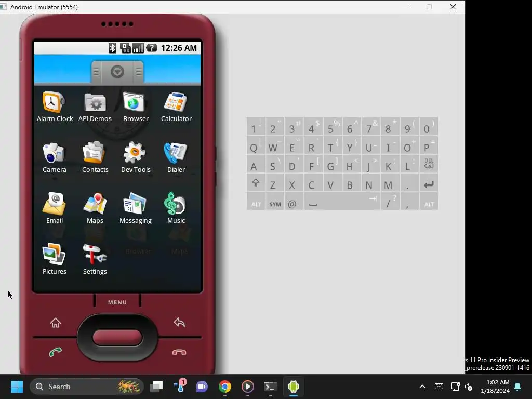Viewport: 532px width, 399px height.
Task: Open the notification bell in tray
Action: click(x=518, y=387)
